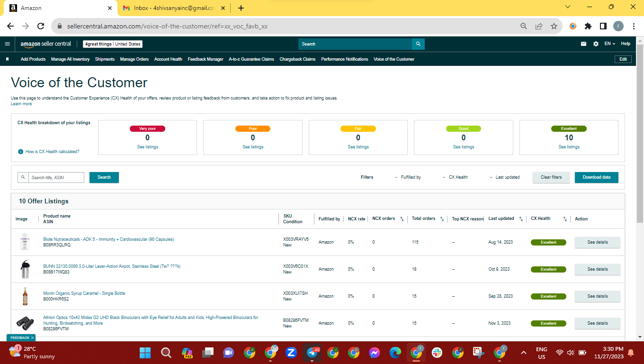Image resolution: width=644 pixels, height=364 pixels.
Task: Open the Chrome three-dot menu
Action: pyautogui.click(x=634, y=27)
